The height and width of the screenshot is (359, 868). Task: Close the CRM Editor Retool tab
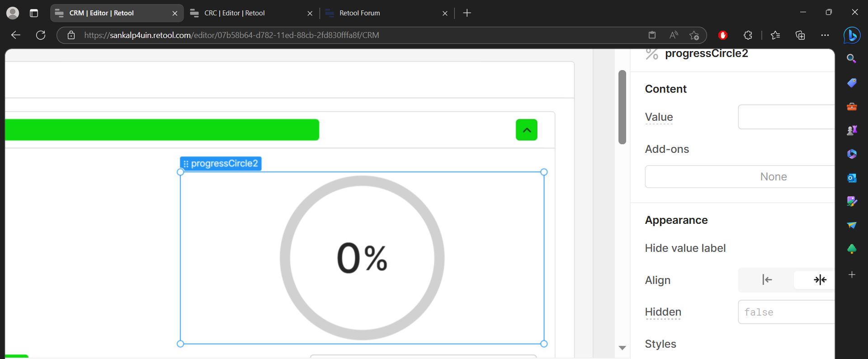click(175, 14)
